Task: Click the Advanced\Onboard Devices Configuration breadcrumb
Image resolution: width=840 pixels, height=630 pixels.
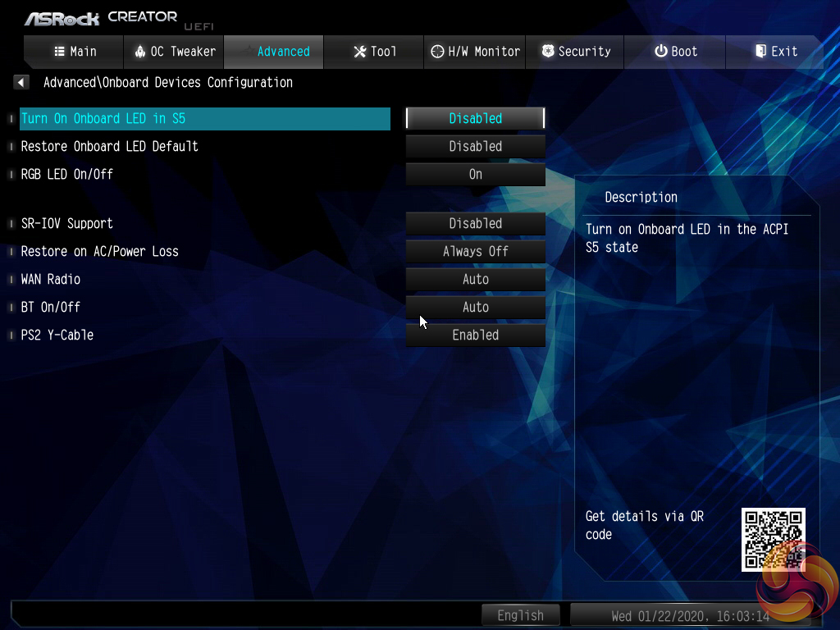Action: pyautogui.click(x=167, y=83)
